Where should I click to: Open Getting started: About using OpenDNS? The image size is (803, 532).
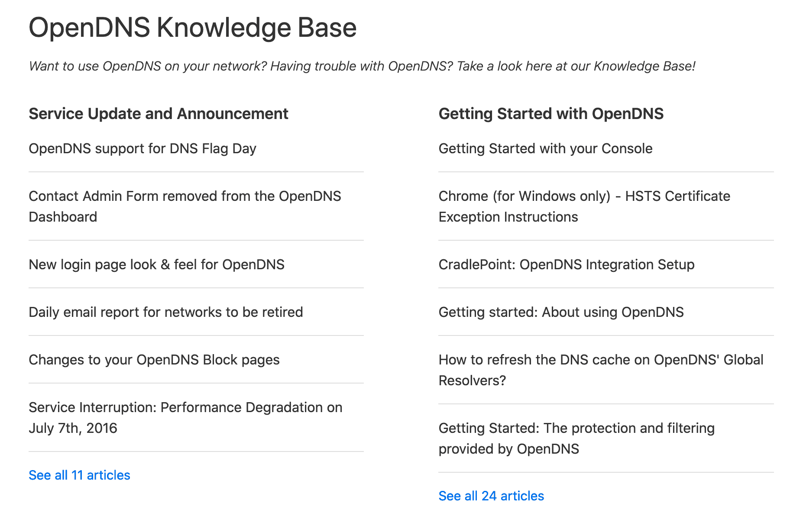click(561, 312)
